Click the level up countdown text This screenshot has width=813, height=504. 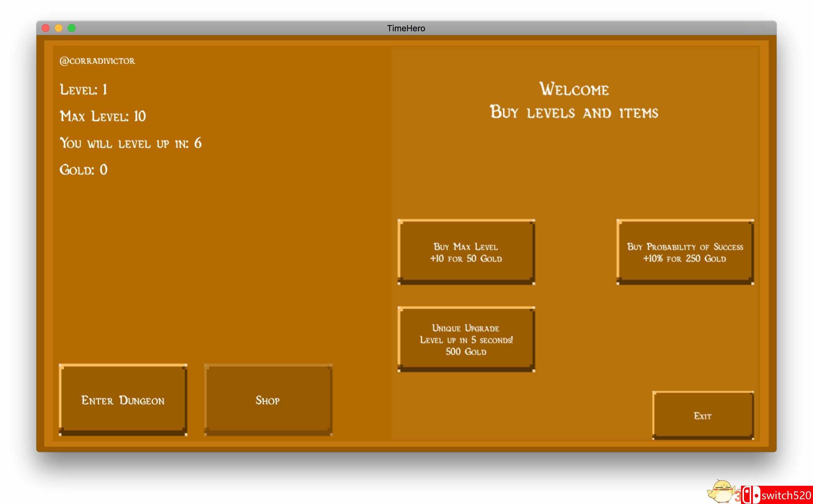[130, 143]
